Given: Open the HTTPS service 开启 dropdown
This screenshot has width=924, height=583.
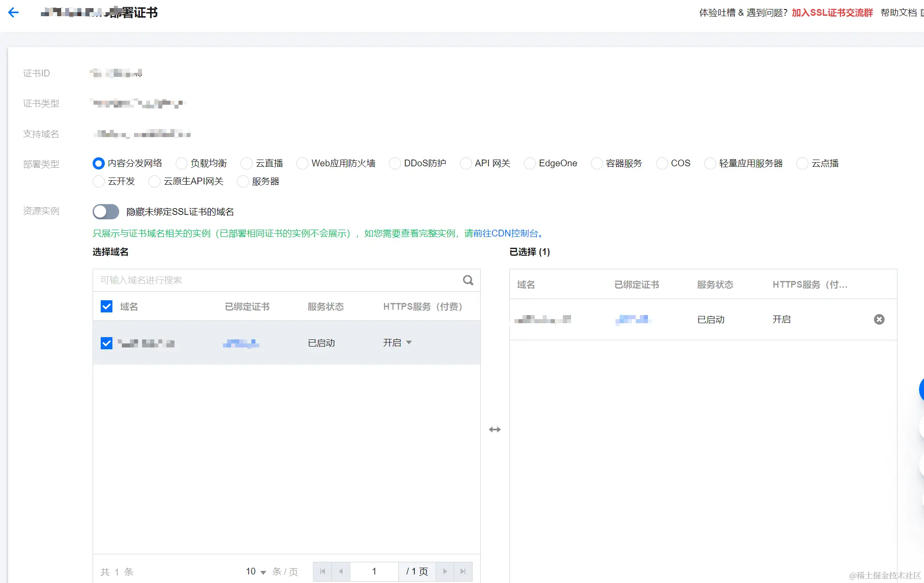Looking at the screenshot, I should [x=397, y=343].
